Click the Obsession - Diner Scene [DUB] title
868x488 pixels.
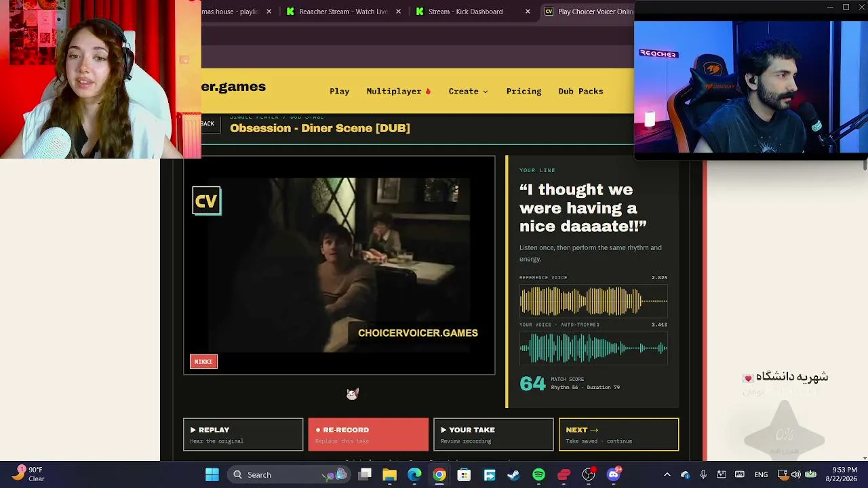pos(320,128)
